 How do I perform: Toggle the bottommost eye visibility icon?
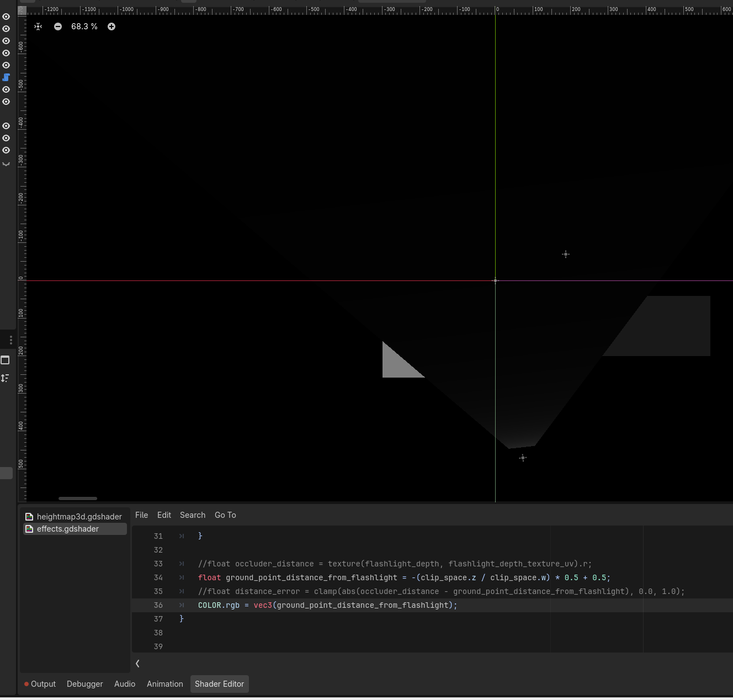click(x=6, y=150)
